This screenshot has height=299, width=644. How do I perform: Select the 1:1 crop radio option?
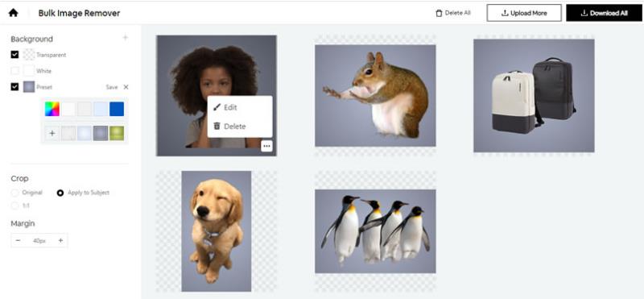click(x=14, y=206)
